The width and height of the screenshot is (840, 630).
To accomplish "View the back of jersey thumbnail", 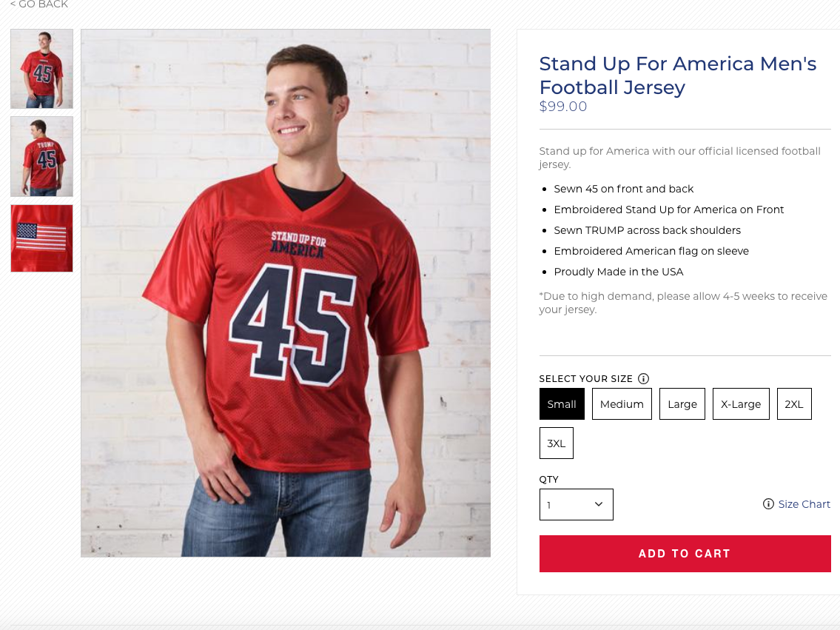I will point(41,156).
